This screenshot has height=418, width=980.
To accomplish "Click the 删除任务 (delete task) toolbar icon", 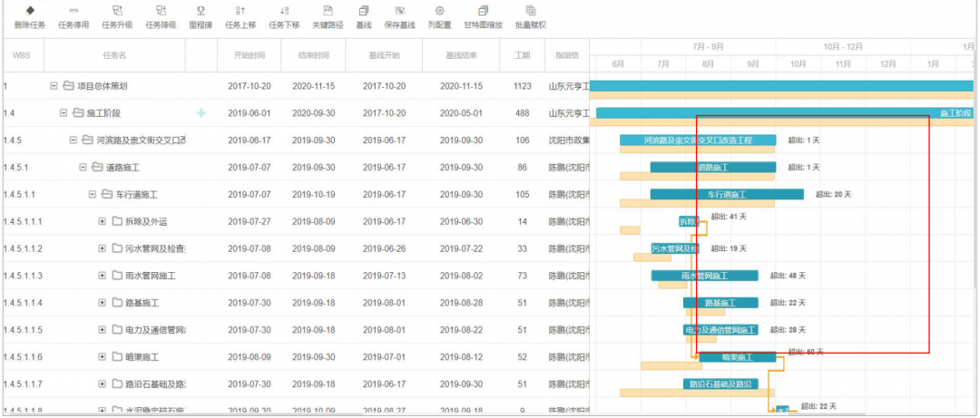I will [x=29, y=10].
